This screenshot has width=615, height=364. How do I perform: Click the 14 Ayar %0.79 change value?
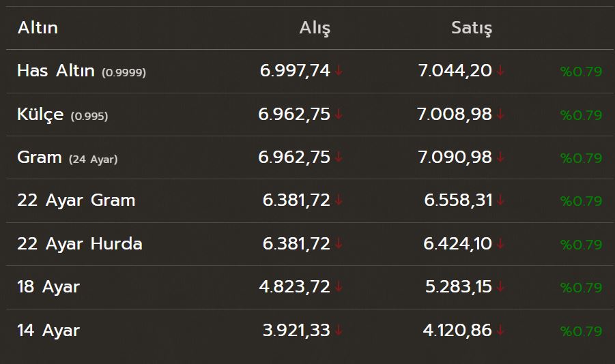(581, 331)
